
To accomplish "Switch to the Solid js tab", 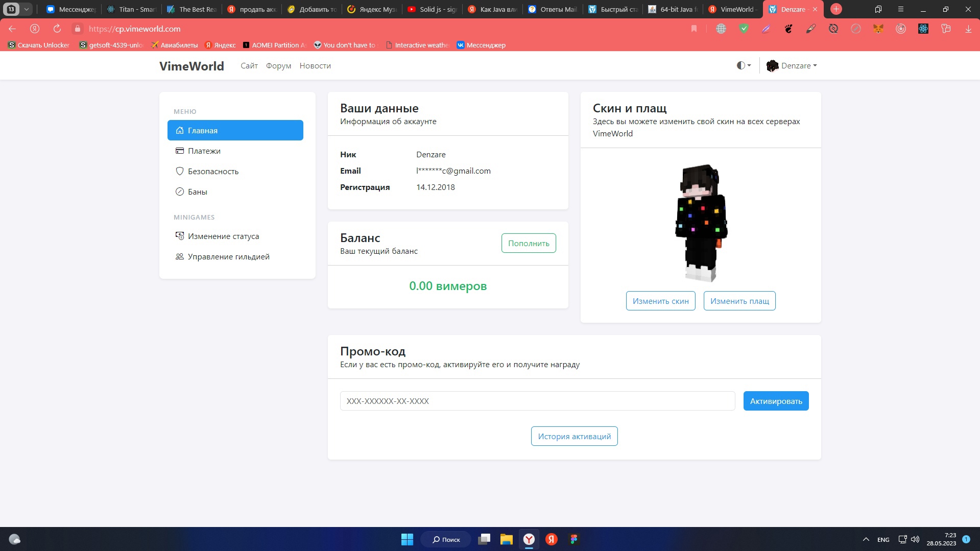I will [432, 9].
